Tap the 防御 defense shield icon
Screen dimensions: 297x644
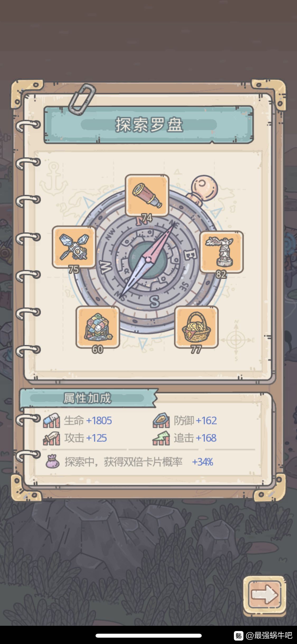(x=161, y=420)
